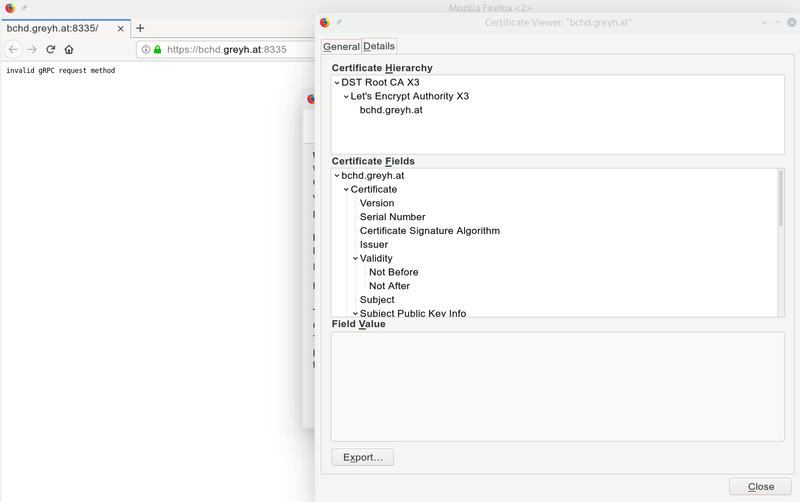Image resolution: width=800 pixels, height=502 pixels.
Task: Show site information via the info icon
Action: click(146, 49)
